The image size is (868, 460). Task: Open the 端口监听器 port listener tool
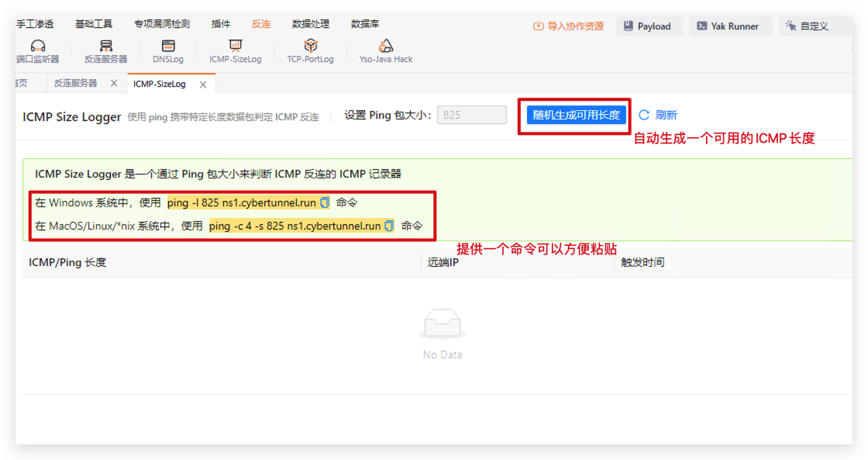point(37,51)
